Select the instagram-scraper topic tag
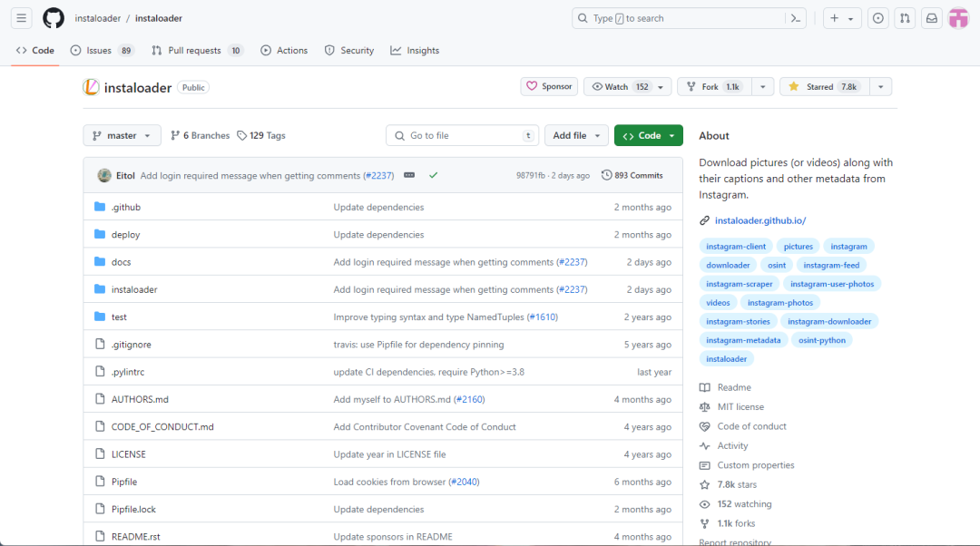 (739, 284)
